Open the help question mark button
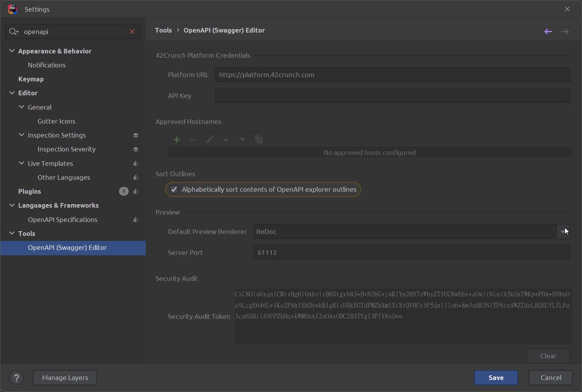The width and height of the screenshot is (582, 392). pos(16,378)
